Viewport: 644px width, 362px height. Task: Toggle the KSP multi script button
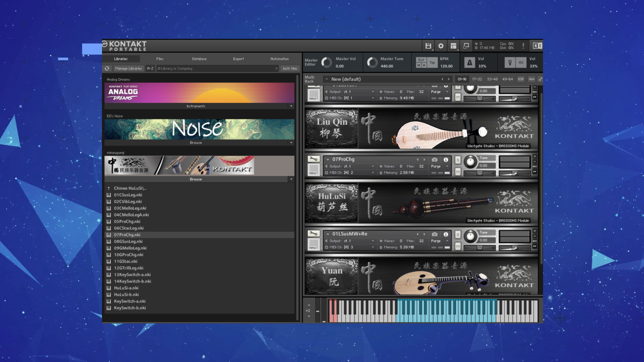tap(521, 79)
